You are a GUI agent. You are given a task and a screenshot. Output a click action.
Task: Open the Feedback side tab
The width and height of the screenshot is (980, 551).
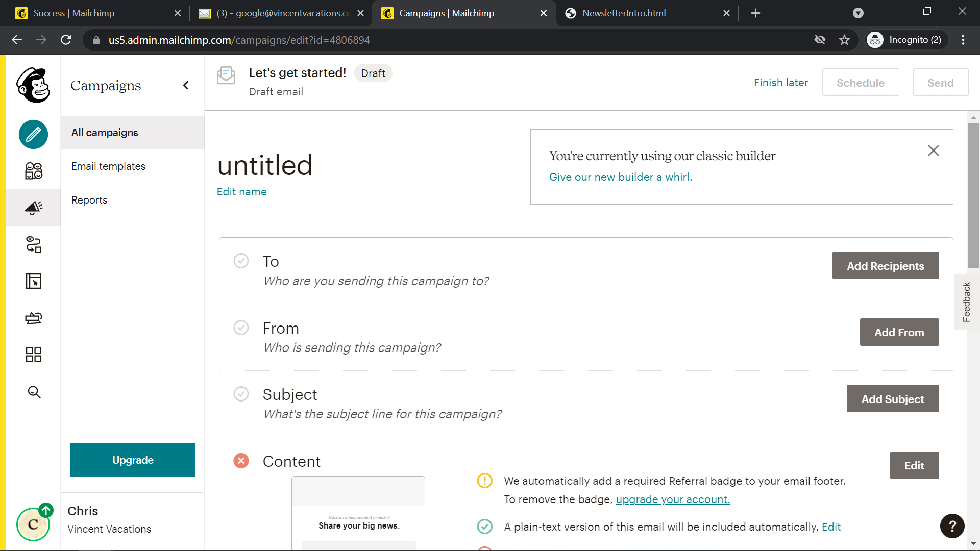(x=967, y=302)
